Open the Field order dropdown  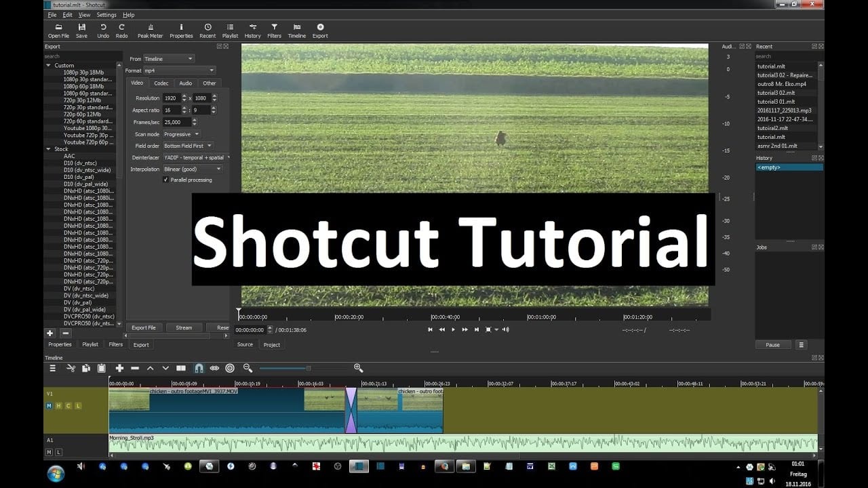pos(188,146)
